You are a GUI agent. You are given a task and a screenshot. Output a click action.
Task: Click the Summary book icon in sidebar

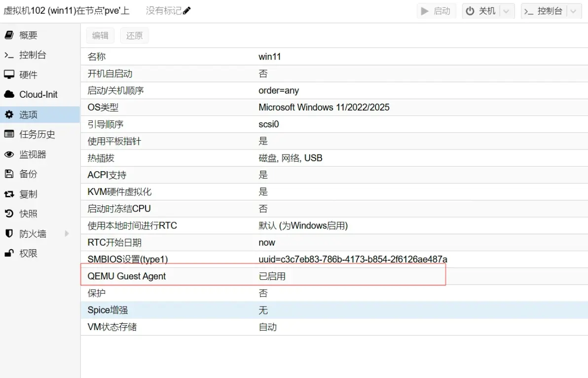(x=9, y=35)
